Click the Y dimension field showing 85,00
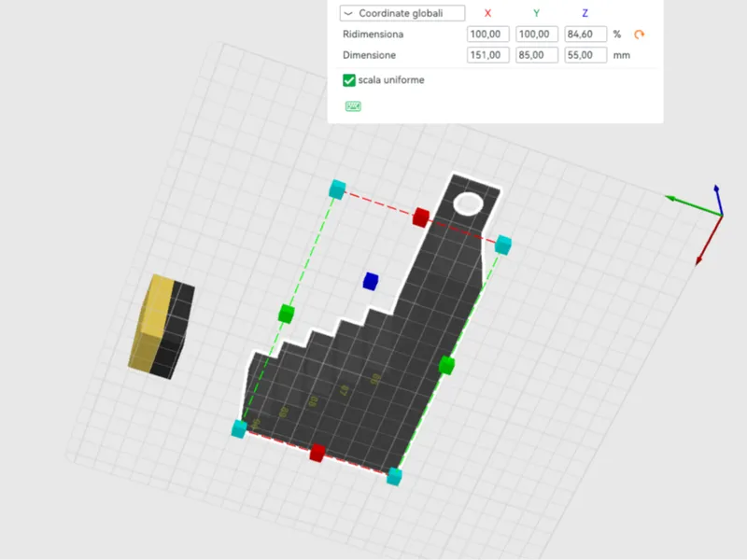Screen dimensions: 747x560 click(x=536, y=55)
